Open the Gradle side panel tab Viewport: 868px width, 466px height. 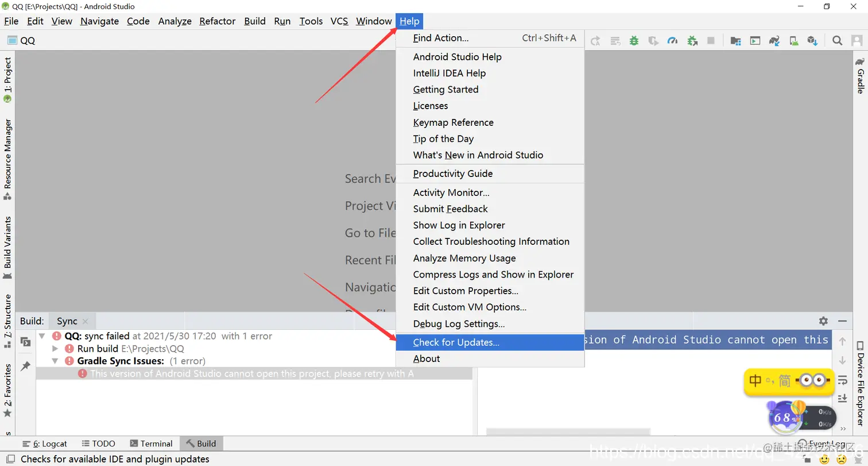point(860,75)
